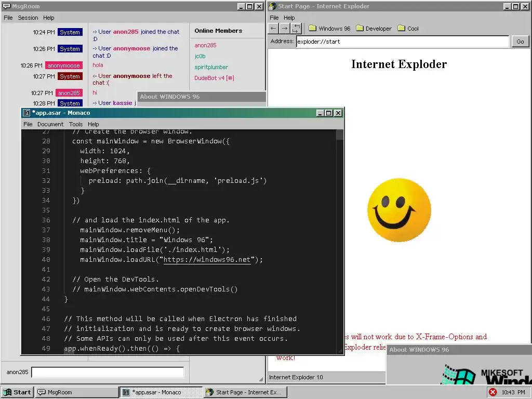Viewport: 532px width, 399px height.
Task: Click the MsgRoom window title icon
Action: pyautogui.click(x=6, y=6)
